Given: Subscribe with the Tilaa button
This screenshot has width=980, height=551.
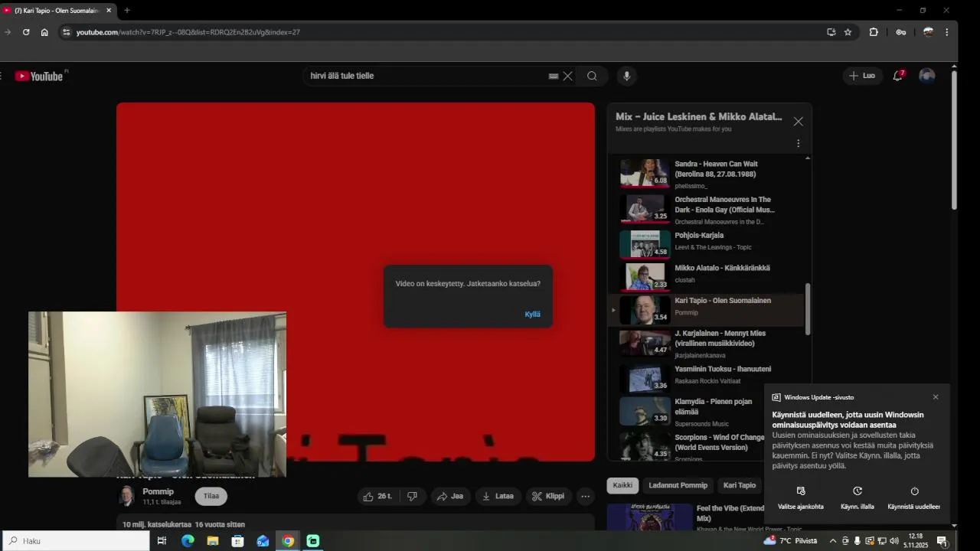Looking at the screenshot, I should click(211, 496).
